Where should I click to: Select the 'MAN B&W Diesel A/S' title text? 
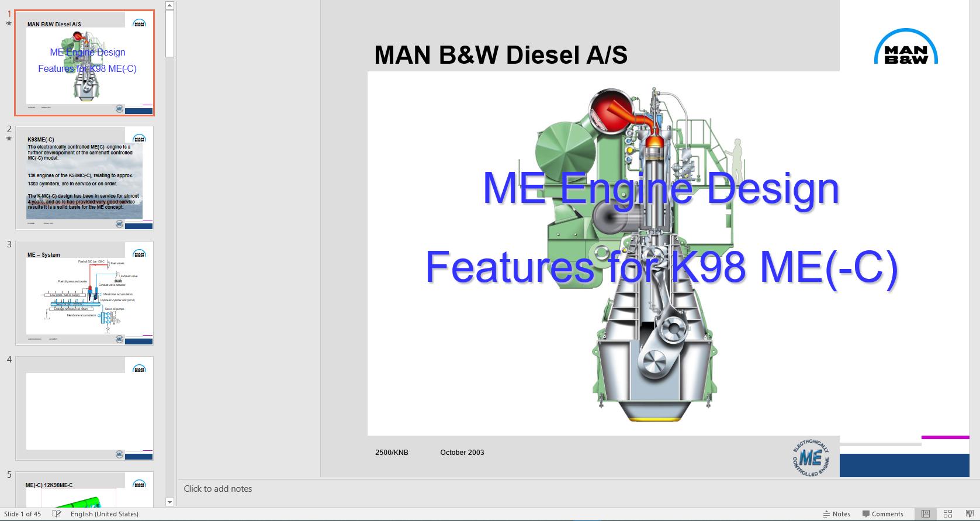coord(501,55)
